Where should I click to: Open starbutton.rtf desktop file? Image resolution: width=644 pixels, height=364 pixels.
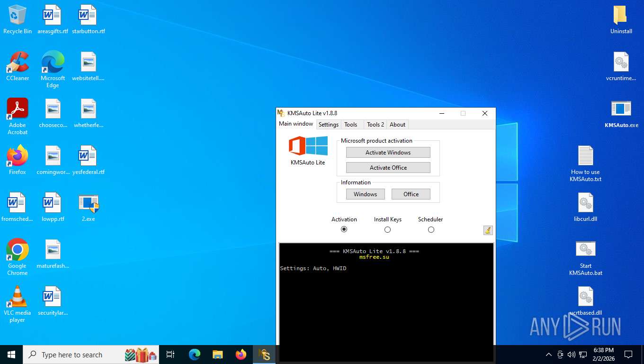click(x=89, y=19)
